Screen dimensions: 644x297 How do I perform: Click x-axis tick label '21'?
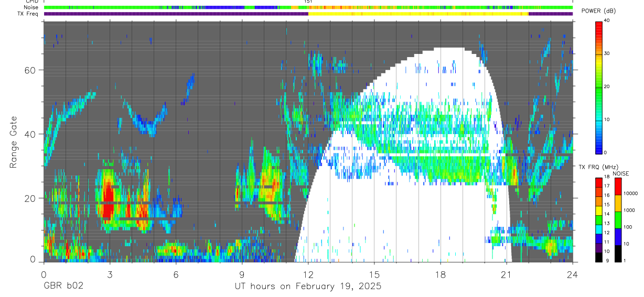pyautogui.click(x=507, y=274)
